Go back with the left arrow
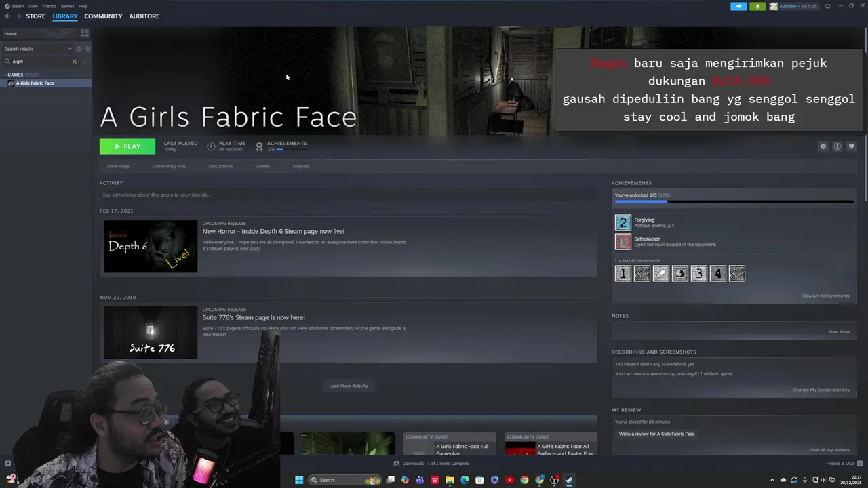 pos(7,16)
